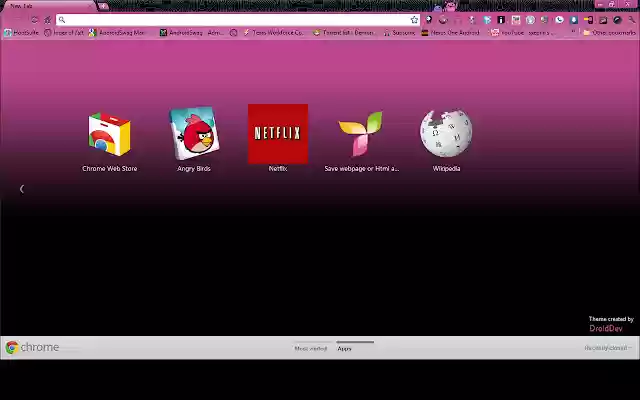Click the black 'i' extension icon
640x400 pixels.
click(x=501, y=20)
